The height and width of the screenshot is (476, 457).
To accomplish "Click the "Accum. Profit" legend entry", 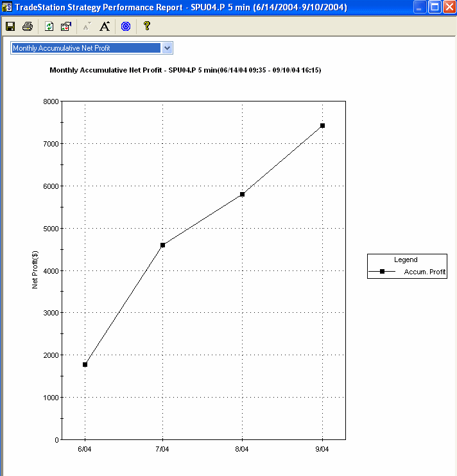I will click(424, 272).
